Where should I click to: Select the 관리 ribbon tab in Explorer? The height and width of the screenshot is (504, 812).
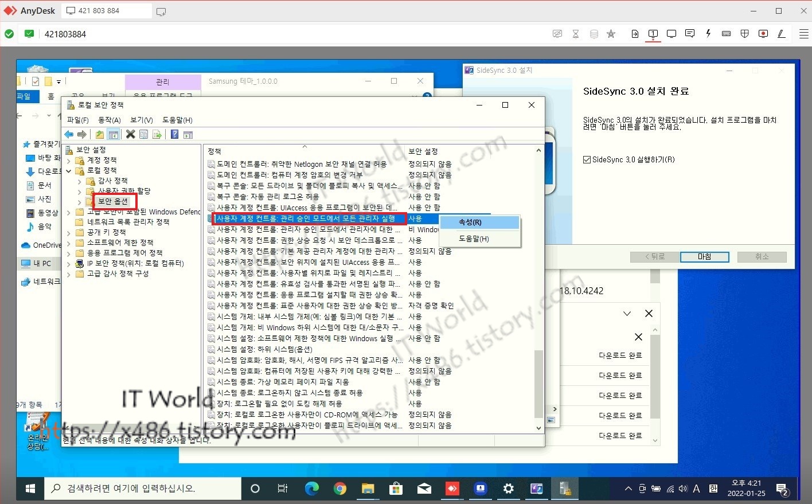point(163,82)
